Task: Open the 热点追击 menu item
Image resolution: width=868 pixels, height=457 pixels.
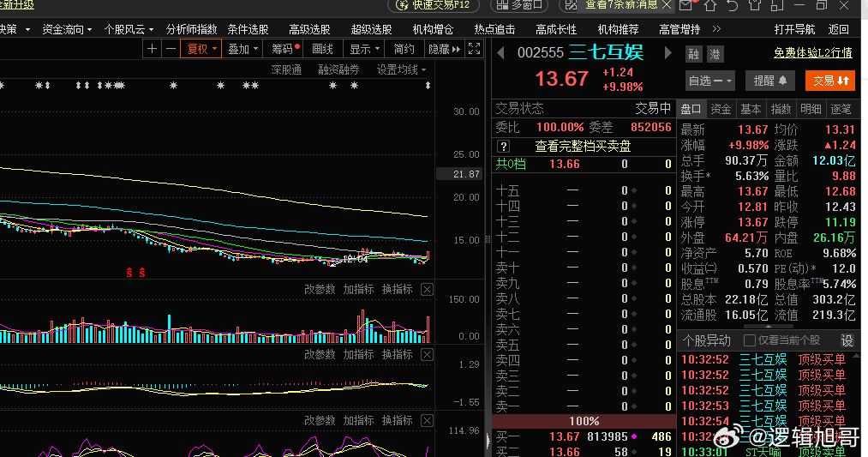Action: (495, 29)
